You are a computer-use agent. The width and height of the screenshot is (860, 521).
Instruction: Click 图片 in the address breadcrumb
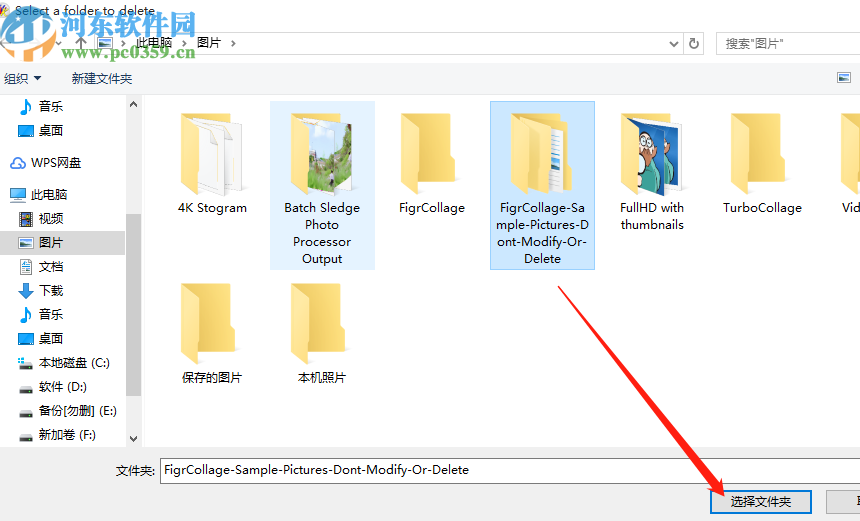point(208,43)
